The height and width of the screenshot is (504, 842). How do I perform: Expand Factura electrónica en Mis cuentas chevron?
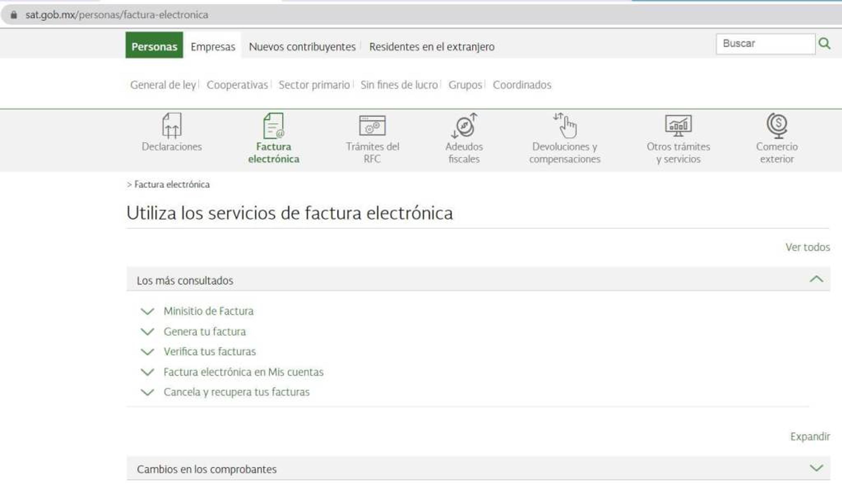coord(147,372)
